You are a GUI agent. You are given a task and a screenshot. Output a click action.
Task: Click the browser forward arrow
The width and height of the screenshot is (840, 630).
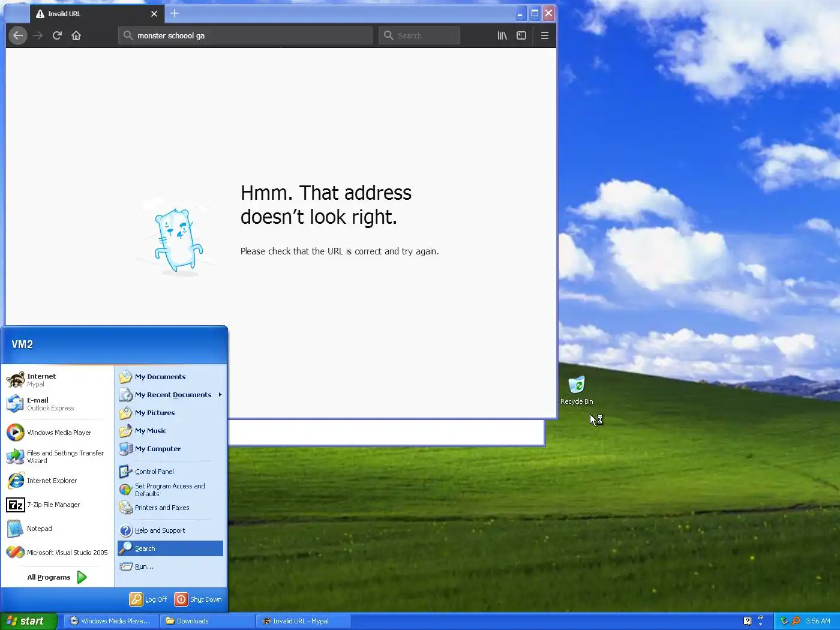point(38,35)
